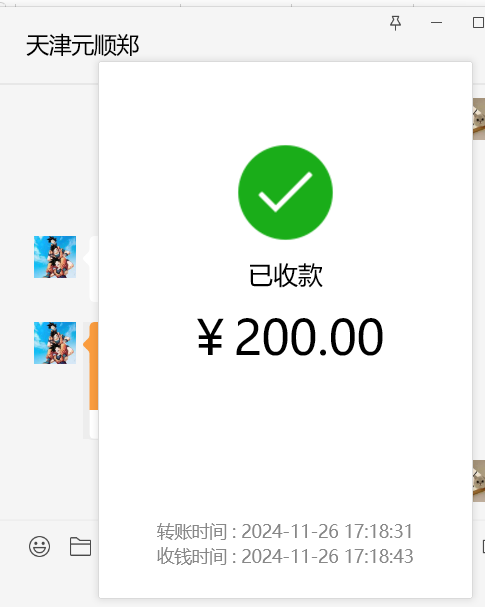Click your lower cat avatar on the right
485x607 pixels.
click(479, 481)
